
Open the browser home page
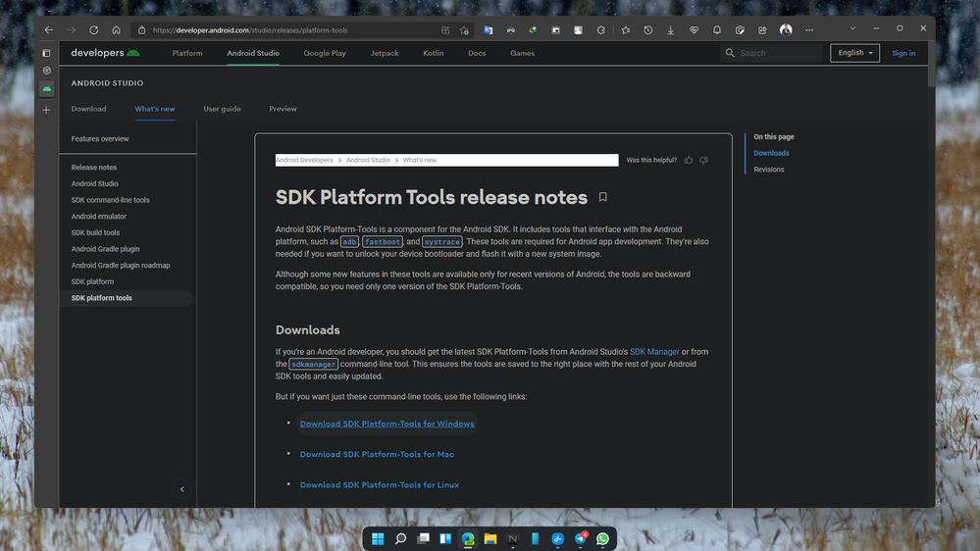117,30
